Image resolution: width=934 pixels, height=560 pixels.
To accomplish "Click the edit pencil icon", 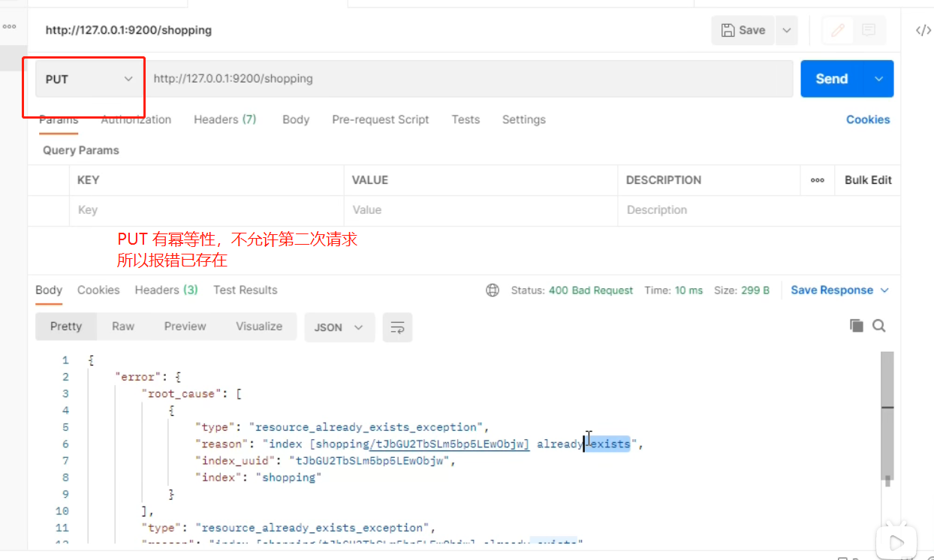I will pyautogui.click(x=838, y=30).
